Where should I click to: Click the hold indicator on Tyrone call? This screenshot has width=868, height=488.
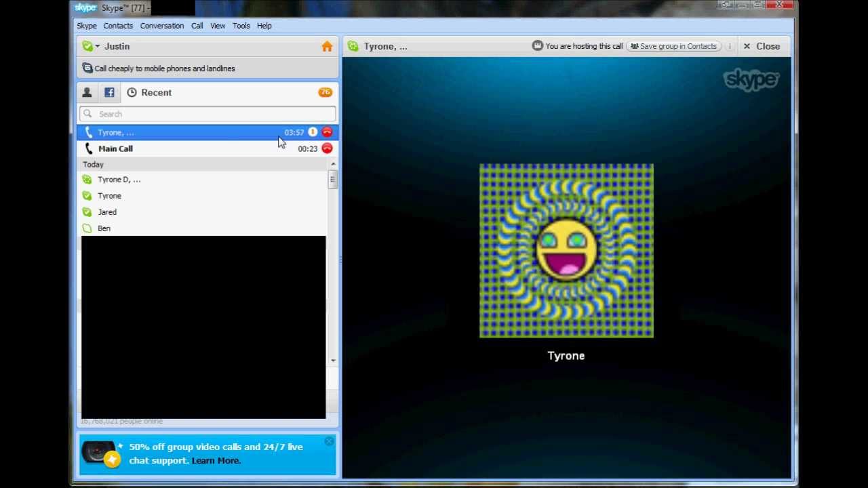(x=313, y=132)
